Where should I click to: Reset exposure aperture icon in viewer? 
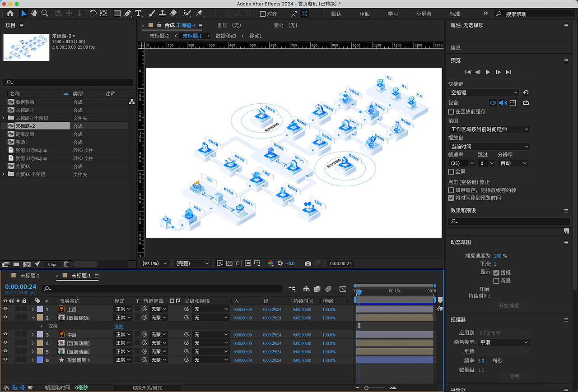click(x=280, y=263)
